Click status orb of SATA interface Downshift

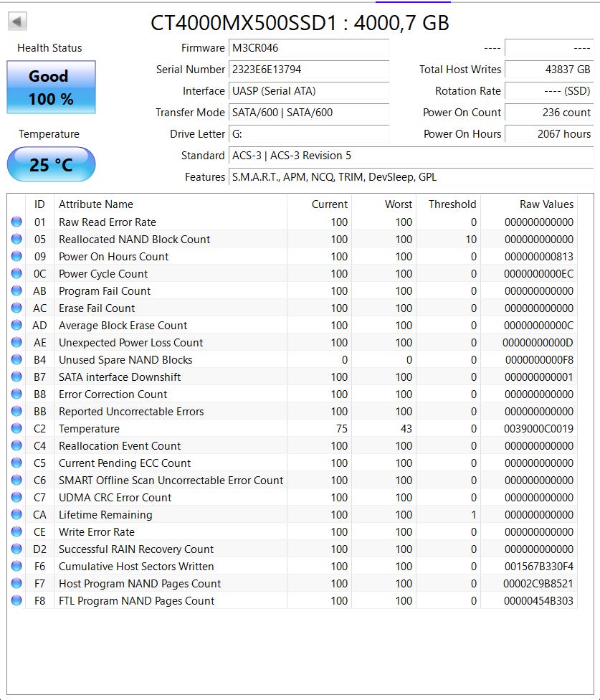tap(16, 377)
